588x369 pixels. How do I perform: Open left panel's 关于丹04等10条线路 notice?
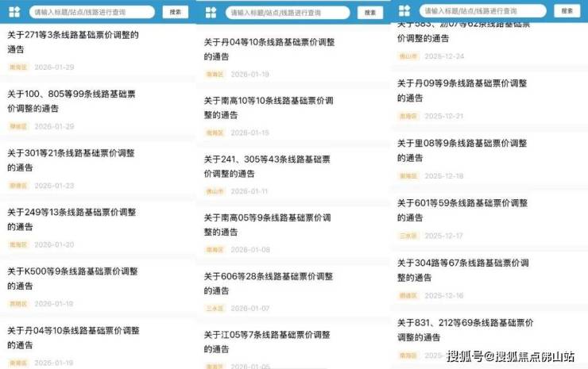point(73,338)
